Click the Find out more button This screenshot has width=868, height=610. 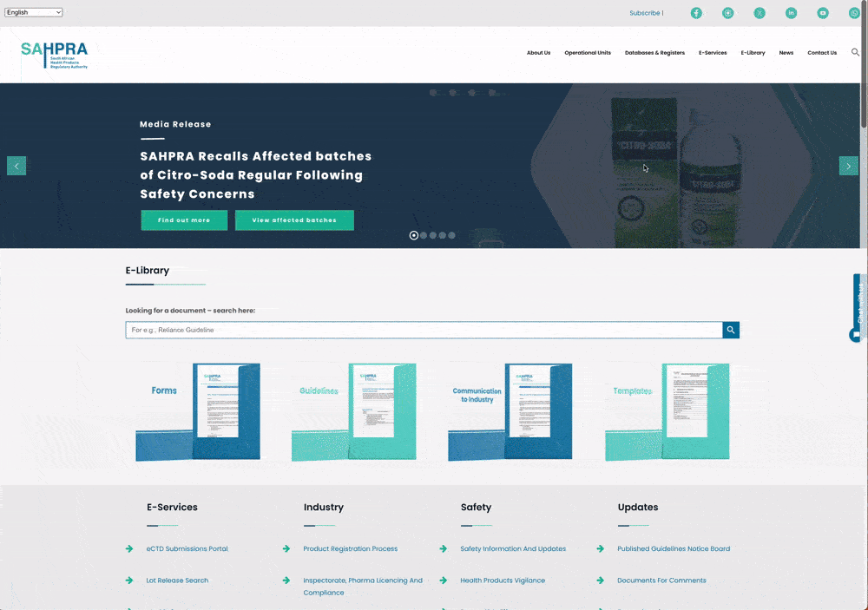click(x=184, y=220)
